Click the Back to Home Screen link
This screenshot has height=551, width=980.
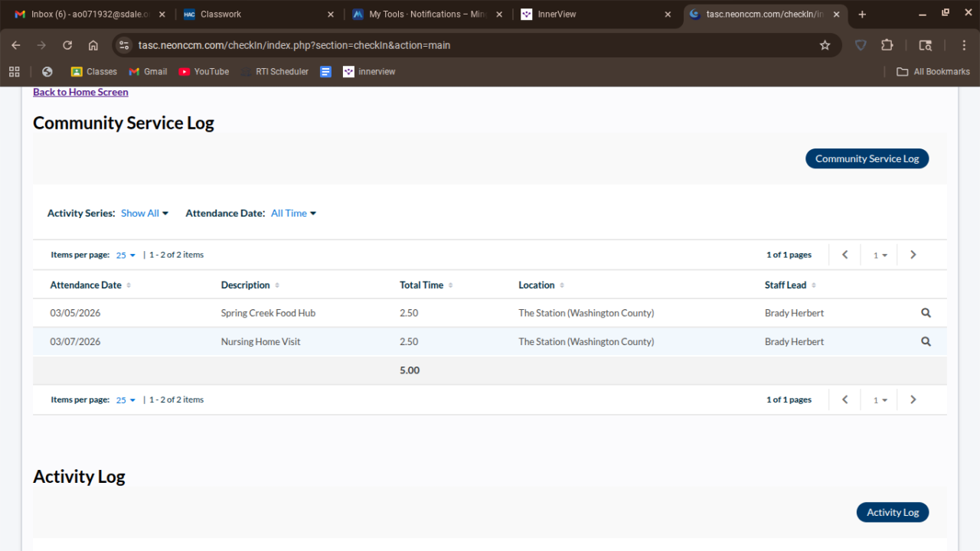[80, 92]
